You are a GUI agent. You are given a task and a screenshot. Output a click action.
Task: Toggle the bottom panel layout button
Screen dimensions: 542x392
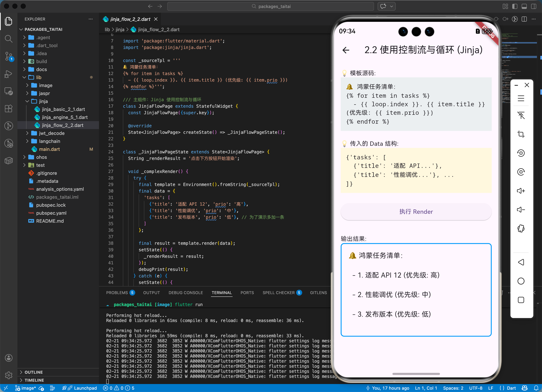tap(524, 7)
